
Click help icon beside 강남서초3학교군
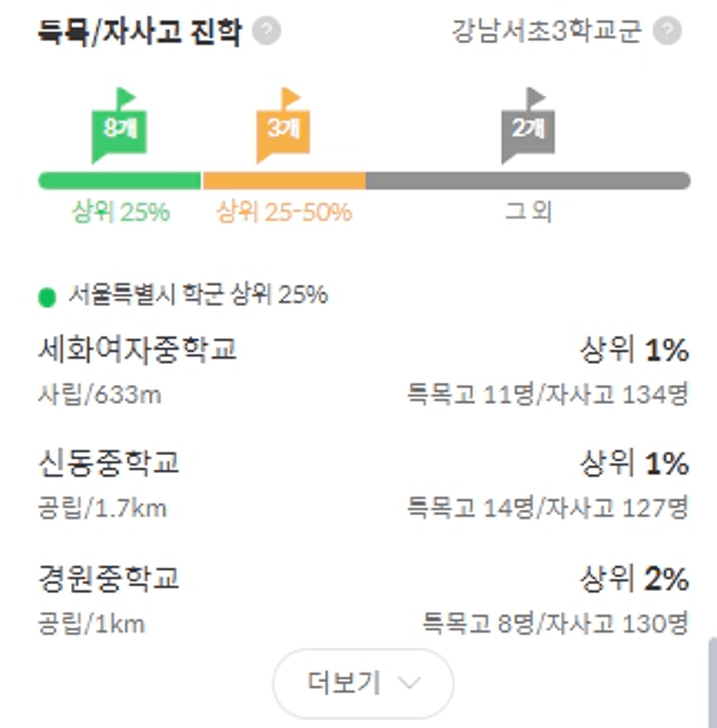[x=667, y=30]
